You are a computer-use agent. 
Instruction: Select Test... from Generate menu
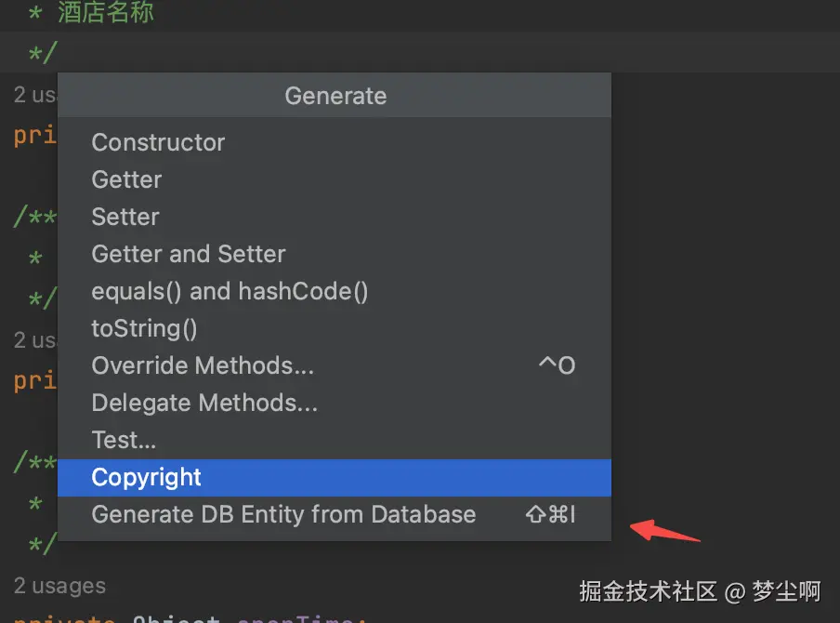pos(124,440)
